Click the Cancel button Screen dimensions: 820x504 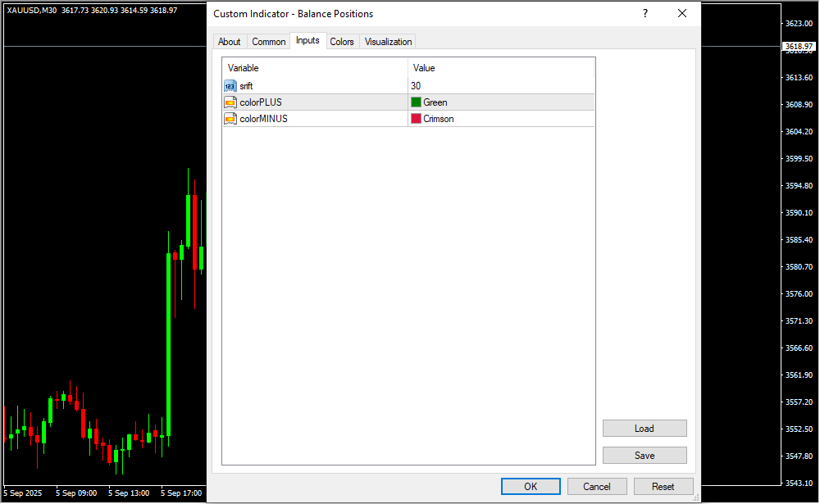tap(597, 487)
